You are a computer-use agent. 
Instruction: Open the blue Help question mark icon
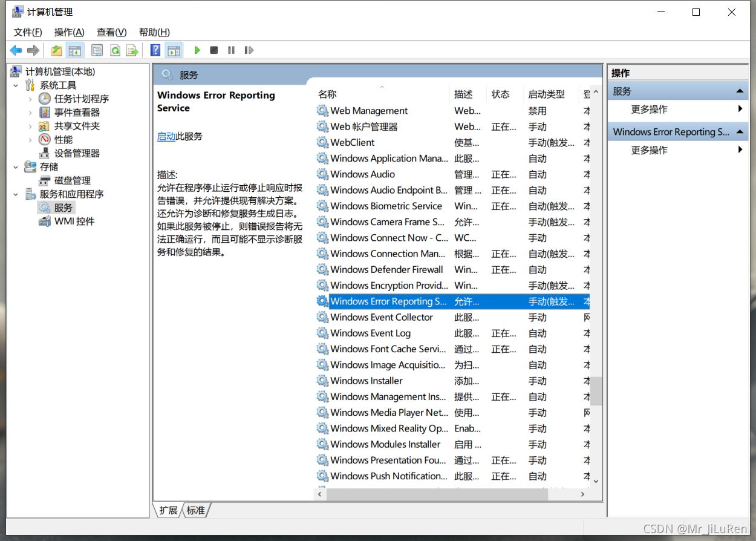tap(155, 50)
